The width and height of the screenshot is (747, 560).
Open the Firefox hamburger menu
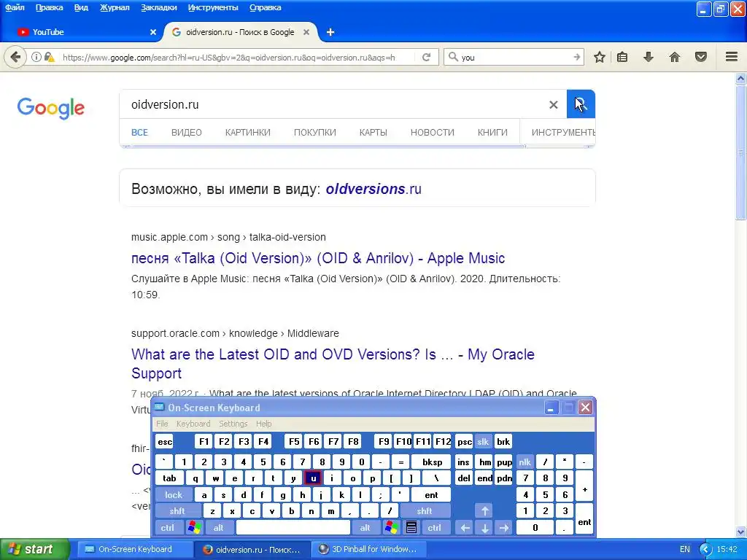(x=732, y=57)
